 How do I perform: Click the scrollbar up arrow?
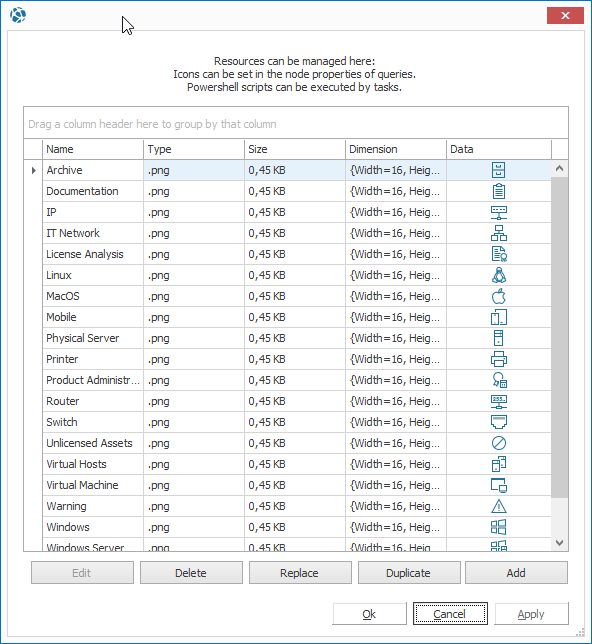point(559,168)
